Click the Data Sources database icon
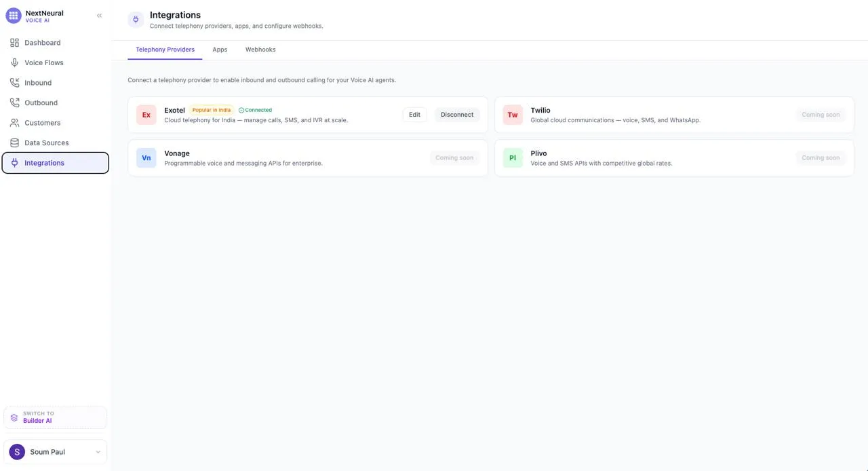The height and width of the screenshot is (471, 868). (x=14, y=143)
